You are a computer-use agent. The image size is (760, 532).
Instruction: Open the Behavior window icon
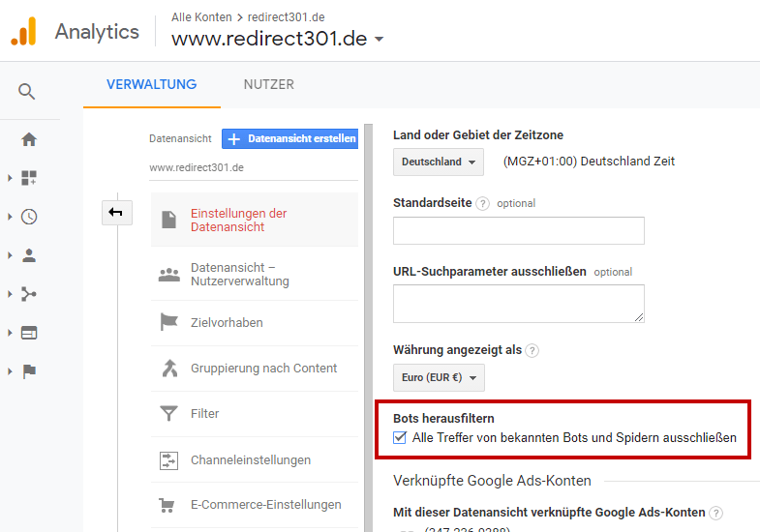point(29,333)
